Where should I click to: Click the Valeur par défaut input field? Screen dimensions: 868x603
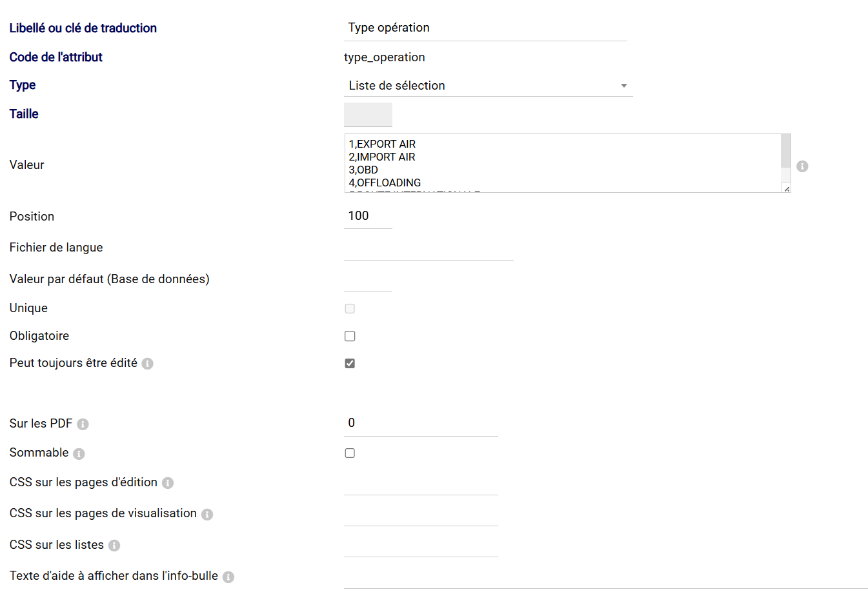[368, 280]
